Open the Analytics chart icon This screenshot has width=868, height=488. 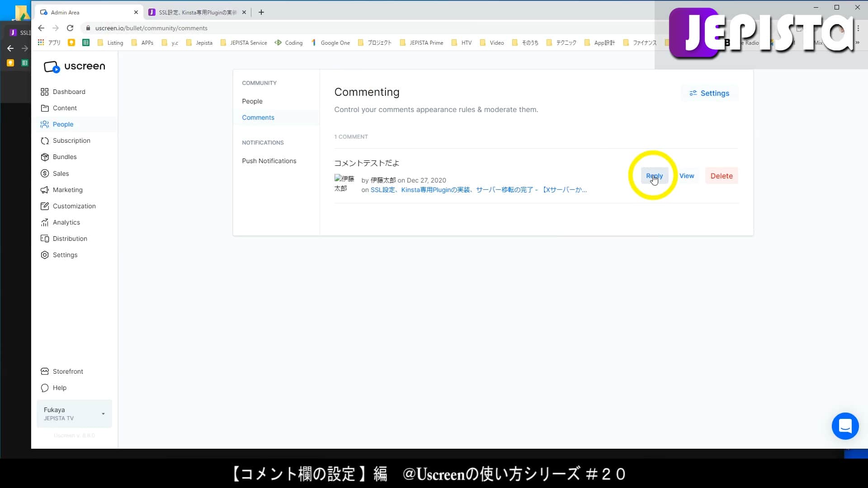45,222
